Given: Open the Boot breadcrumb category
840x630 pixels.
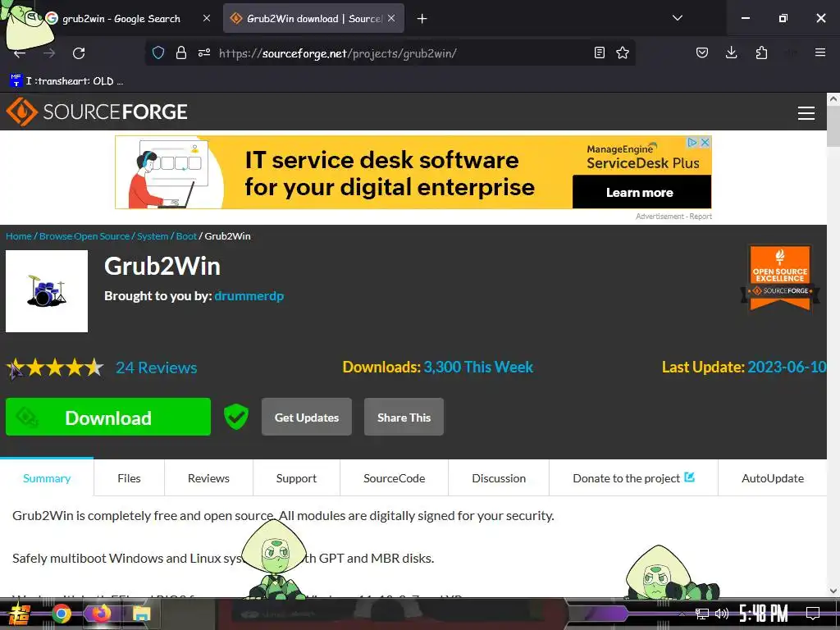Looking at the screenshot, I should [186, 236].
